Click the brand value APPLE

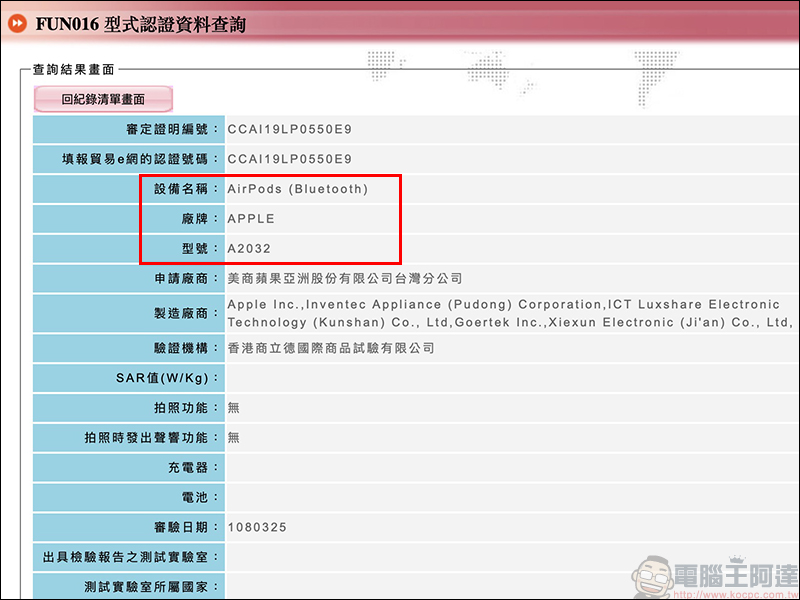251,219
